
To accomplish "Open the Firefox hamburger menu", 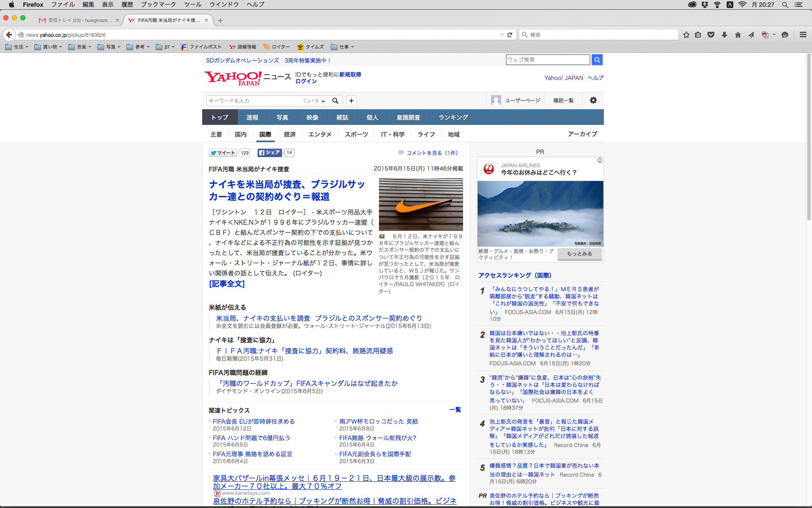I will (x=803, y=35).
